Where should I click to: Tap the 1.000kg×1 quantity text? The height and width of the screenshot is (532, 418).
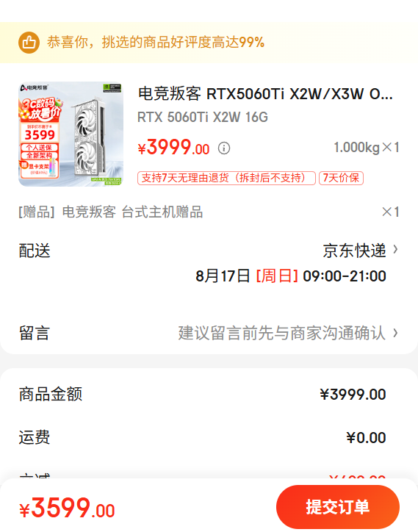[x=367, y=148]
